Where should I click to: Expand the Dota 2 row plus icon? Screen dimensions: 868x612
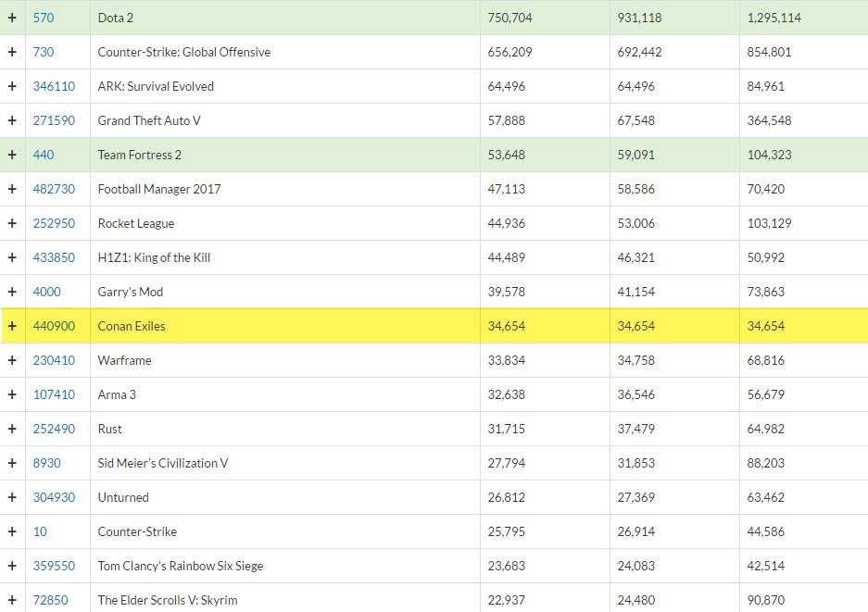click(12, 18)
